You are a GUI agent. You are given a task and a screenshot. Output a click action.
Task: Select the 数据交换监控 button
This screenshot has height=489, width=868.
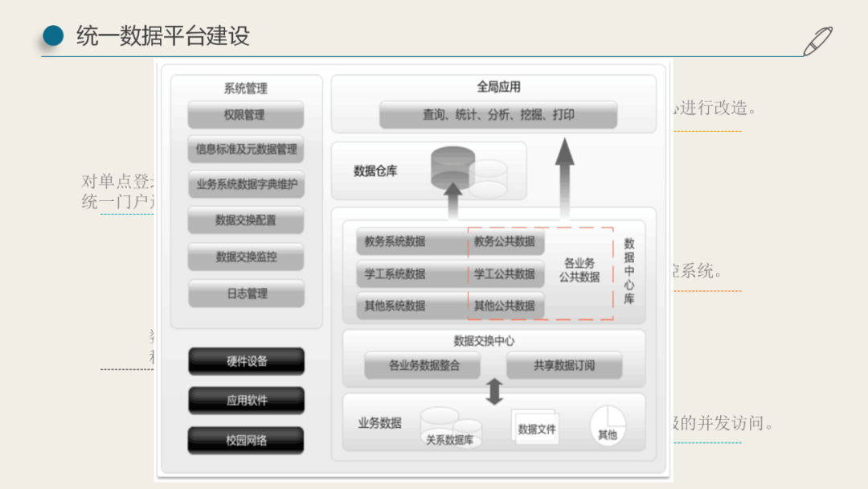click(x=245, y=257)
